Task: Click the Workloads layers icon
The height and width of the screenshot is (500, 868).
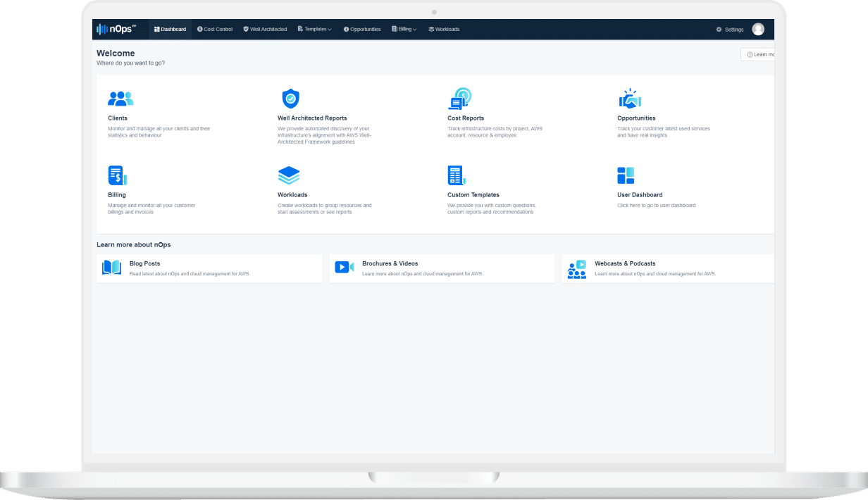Action: click(x=289, y=175)
